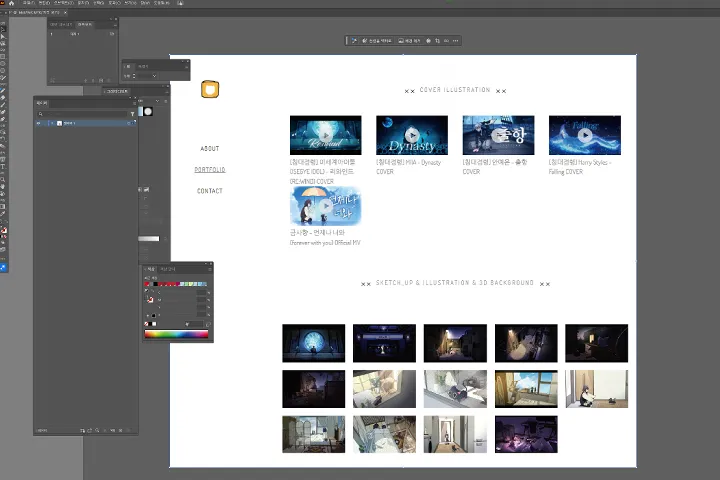Viewport: 720px width, 480px height.
Task: Click the PORTFOLIO link on the artboard
Action: 210,169
